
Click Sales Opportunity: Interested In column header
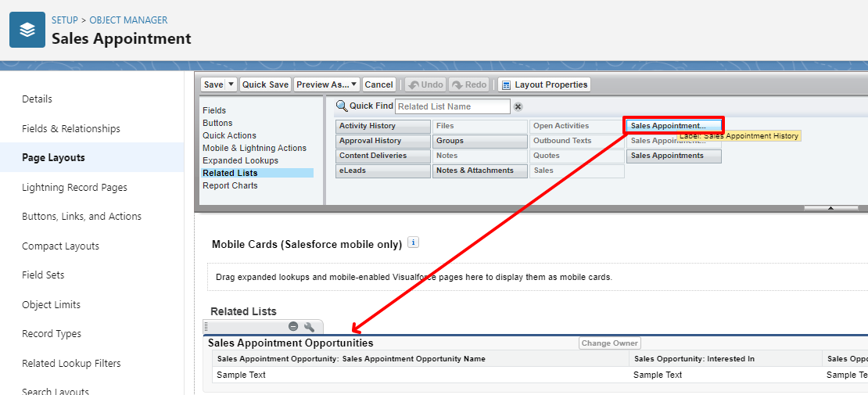coord(694,359)
